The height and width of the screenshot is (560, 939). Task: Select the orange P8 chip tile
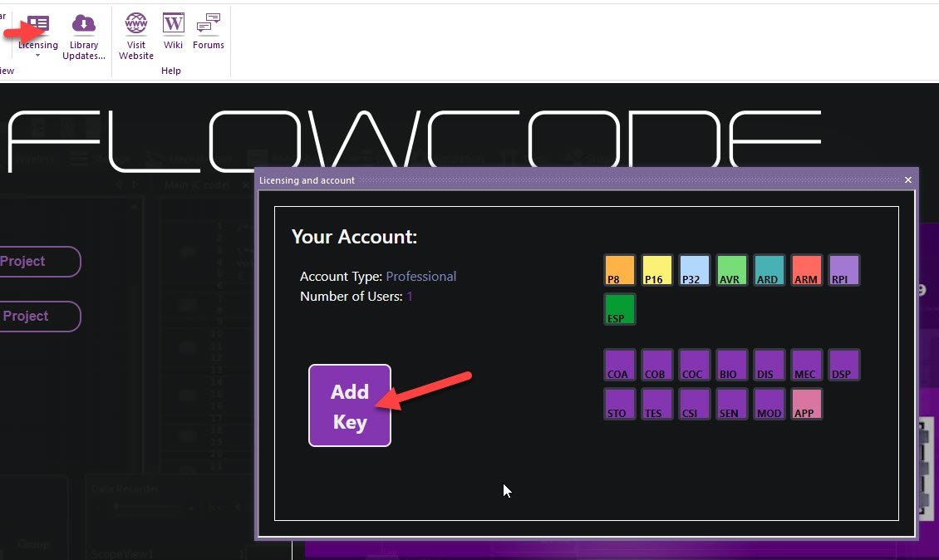click(619, 270)
